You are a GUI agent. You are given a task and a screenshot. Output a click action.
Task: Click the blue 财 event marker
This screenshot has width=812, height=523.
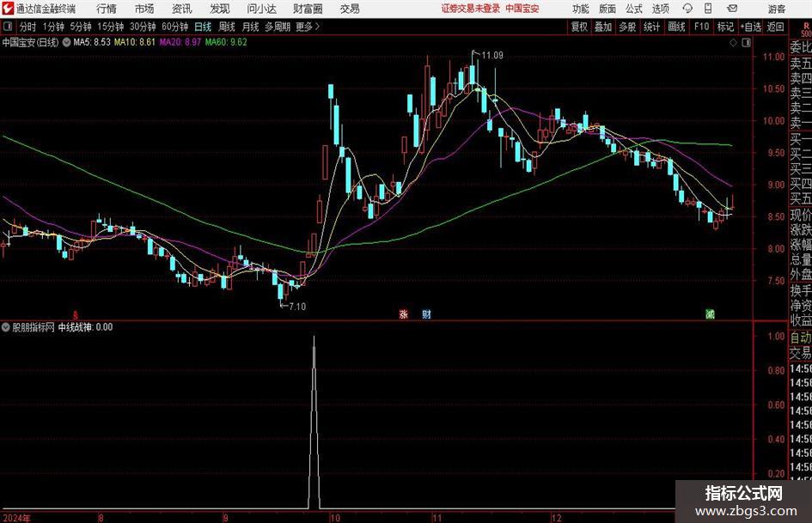[426, 313]
